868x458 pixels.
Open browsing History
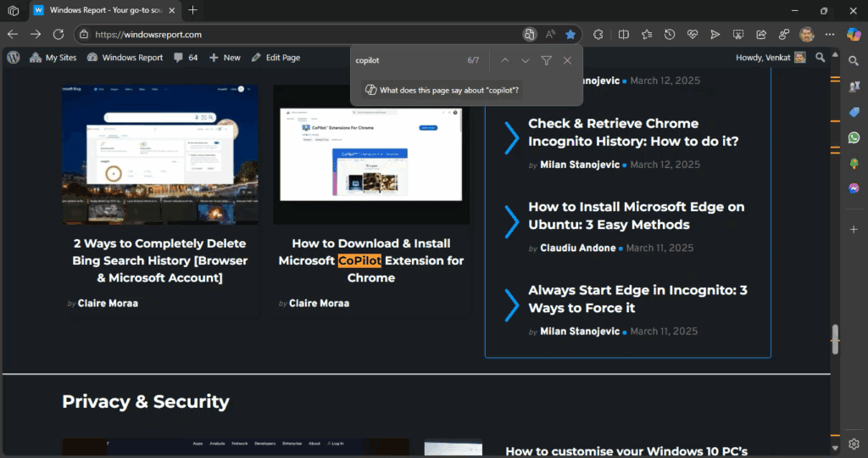[x=670, y=34]
